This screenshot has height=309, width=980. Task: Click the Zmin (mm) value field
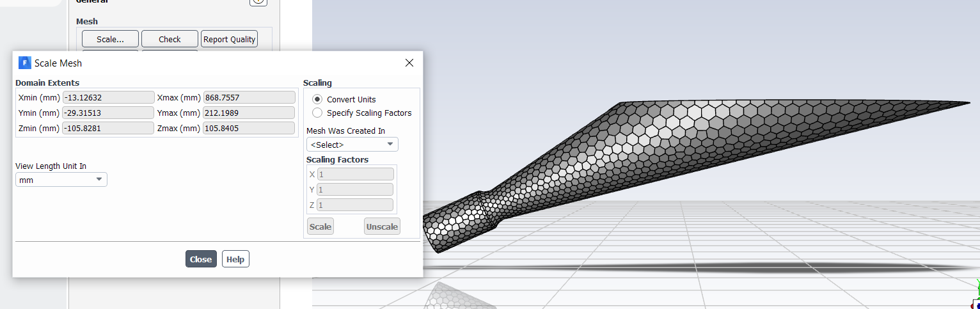coord(108,128)
